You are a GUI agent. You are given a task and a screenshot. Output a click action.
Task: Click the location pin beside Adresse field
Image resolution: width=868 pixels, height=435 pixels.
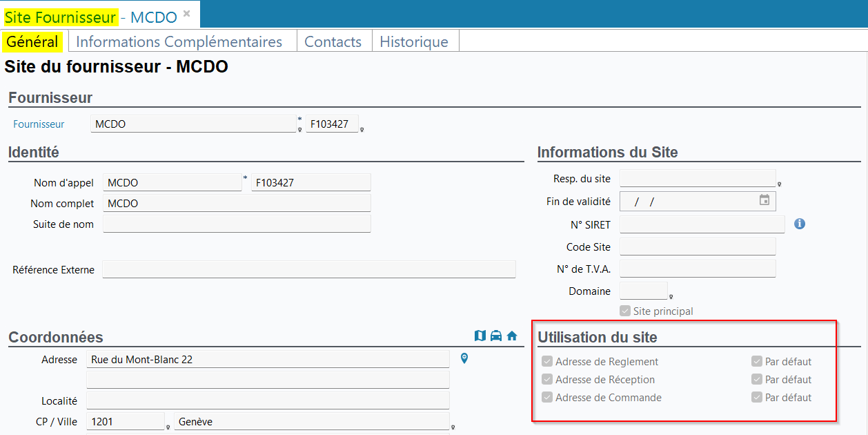click(x=464, y=358)
